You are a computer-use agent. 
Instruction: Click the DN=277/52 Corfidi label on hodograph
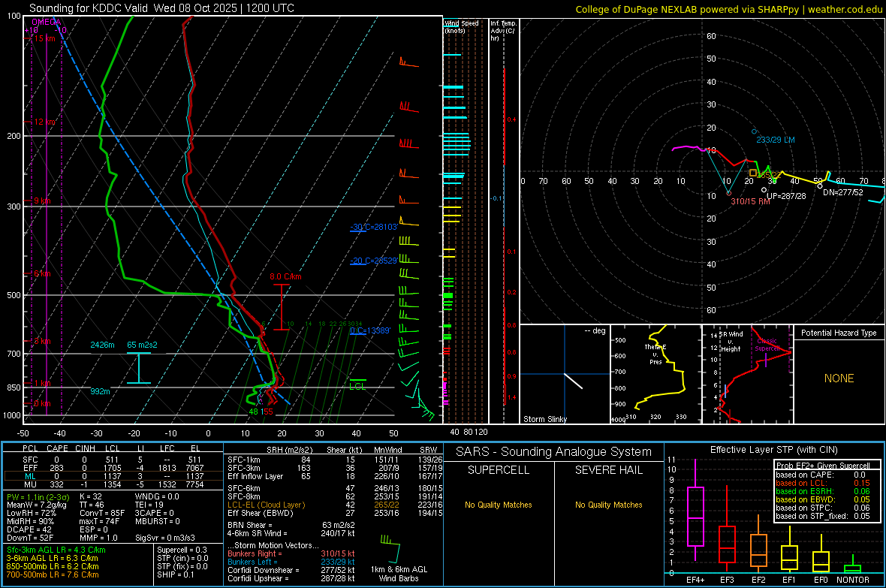(843, 192)
